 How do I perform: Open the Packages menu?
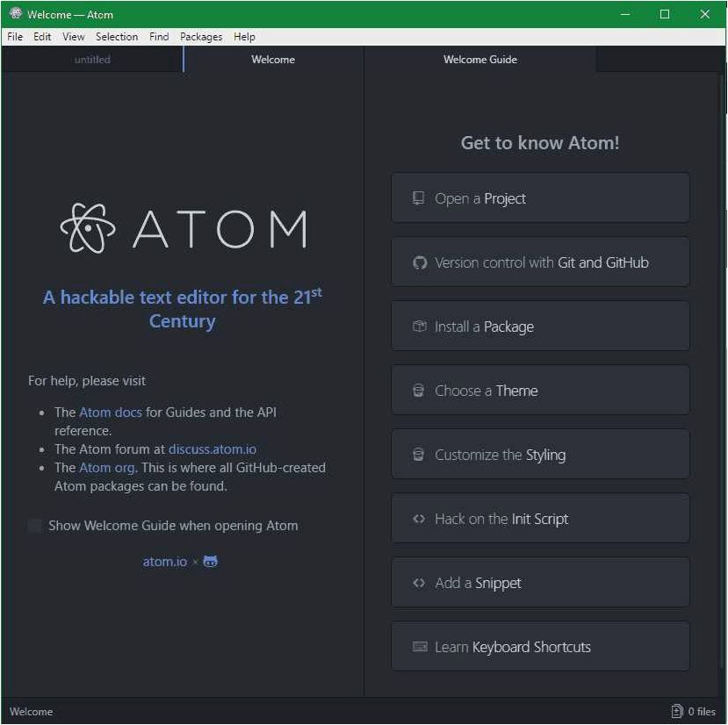click(x=201, y=37)
